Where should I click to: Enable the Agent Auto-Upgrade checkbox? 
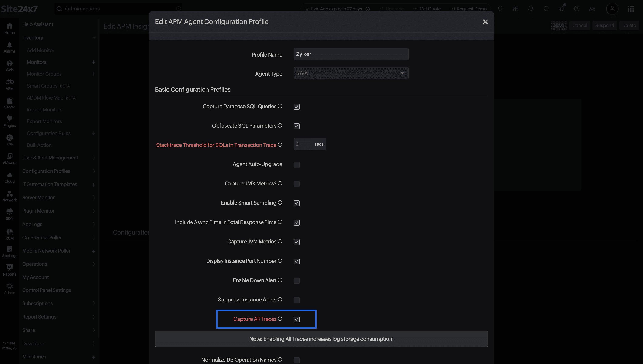click(296, 165)
